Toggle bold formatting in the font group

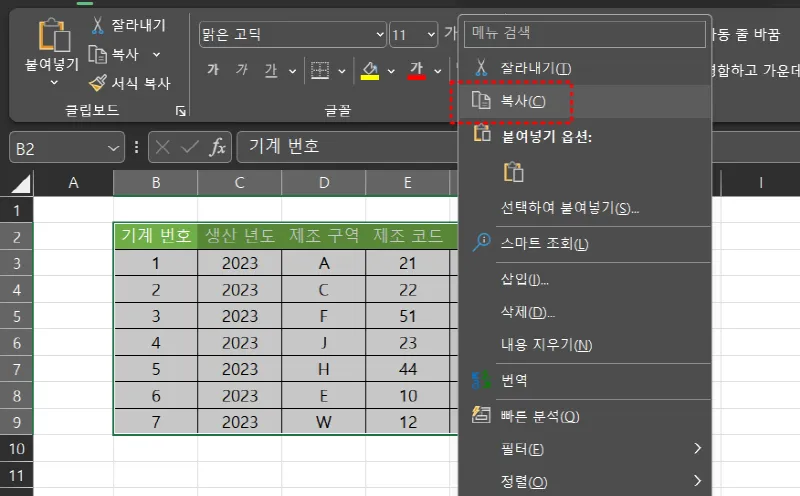point(213,70)
